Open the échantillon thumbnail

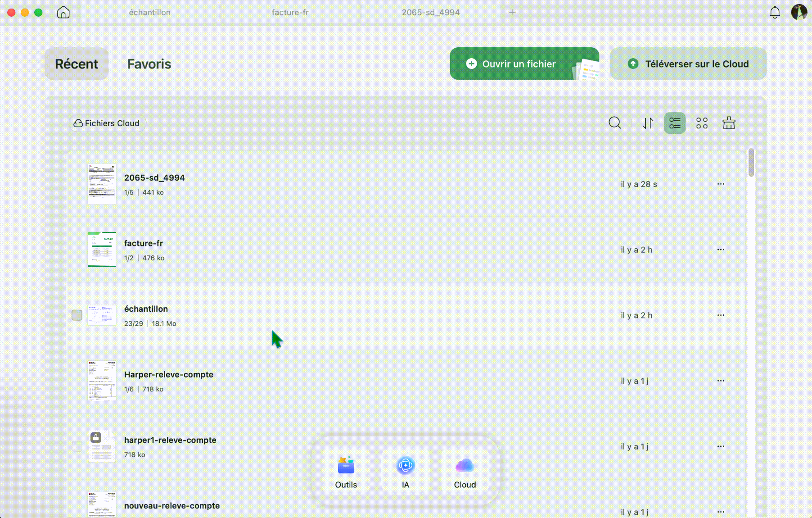(x=102, y=315)
